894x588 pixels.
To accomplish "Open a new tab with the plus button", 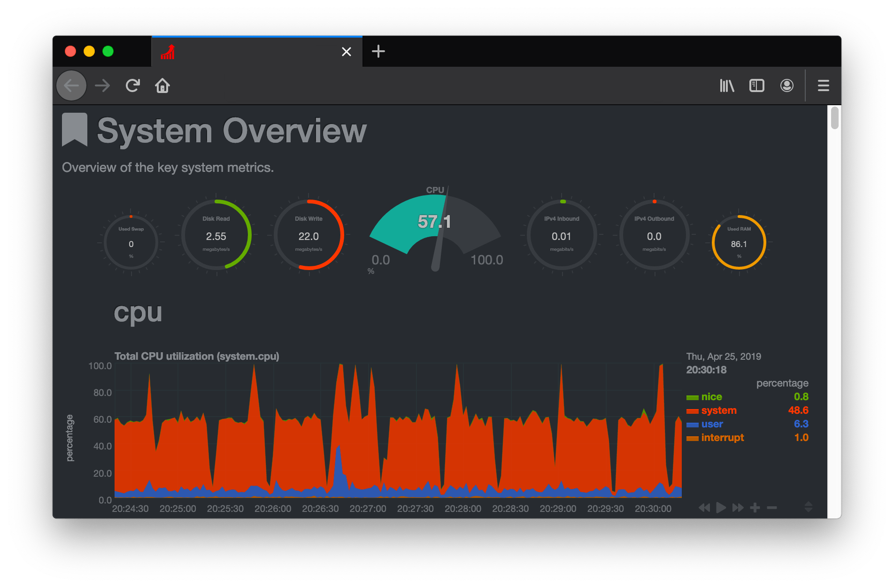I will (x=378, y=51).
